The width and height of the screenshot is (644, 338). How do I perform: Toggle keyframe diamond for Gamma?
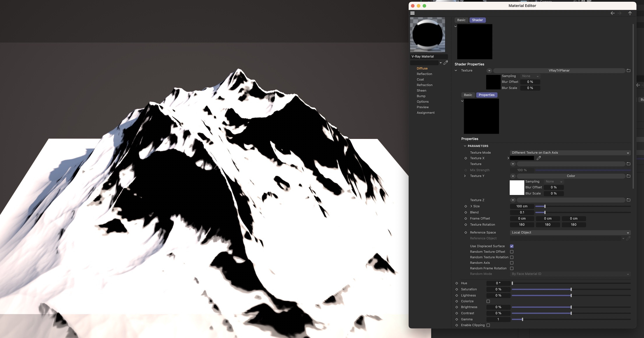(456, 319)
